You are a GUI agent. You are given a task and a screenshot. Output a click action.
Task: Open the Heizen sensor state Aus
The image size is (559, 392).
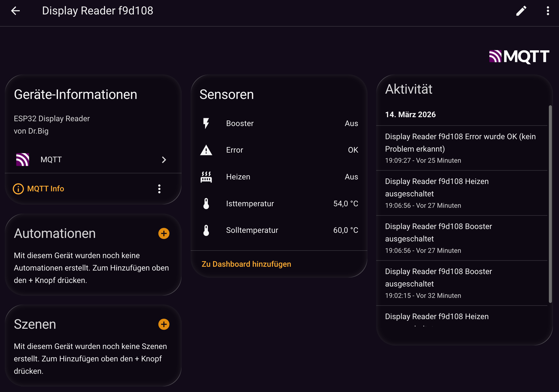(351, 177)
